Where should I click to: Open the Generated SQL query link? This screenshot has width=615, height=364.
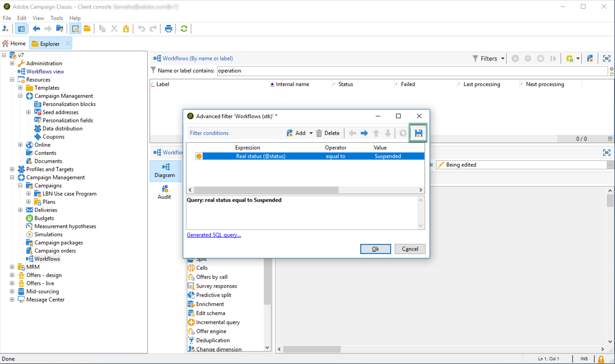click(x=214, y=235)
